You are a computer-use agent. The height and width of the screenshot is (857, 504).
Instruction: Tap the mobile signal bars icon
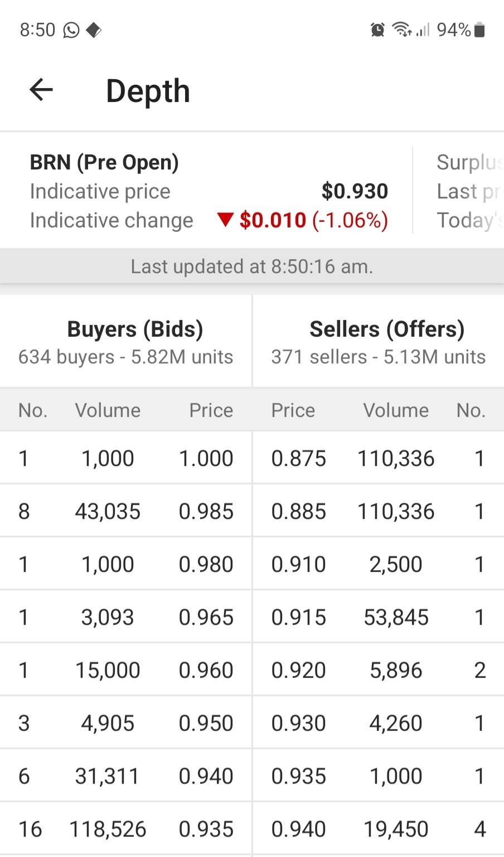click(423, 30)
